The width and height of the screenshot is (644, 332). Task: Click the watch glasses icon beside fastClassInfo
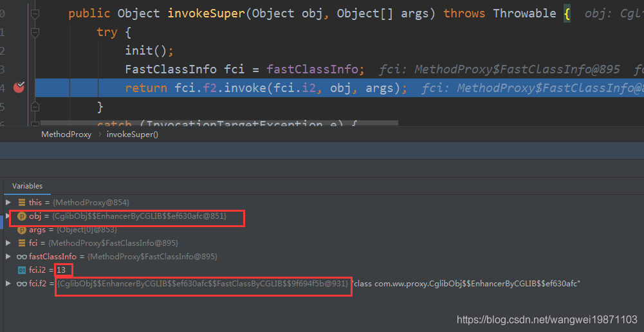tap(22, 256)
